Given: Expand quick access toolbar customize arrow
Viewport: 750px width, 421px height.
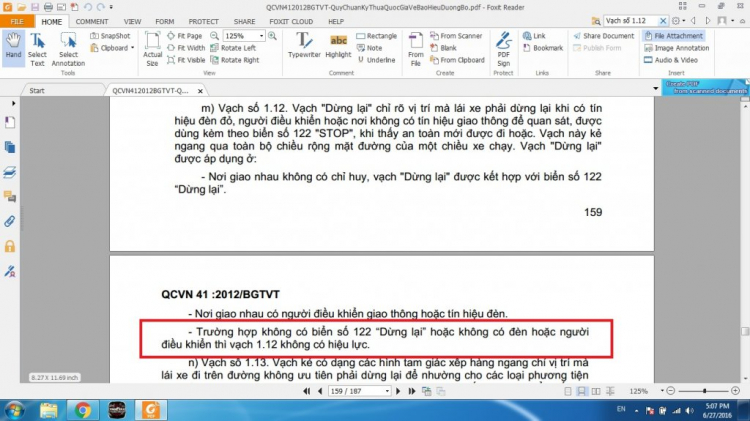Looking at the screenshot, I should 111,7.
